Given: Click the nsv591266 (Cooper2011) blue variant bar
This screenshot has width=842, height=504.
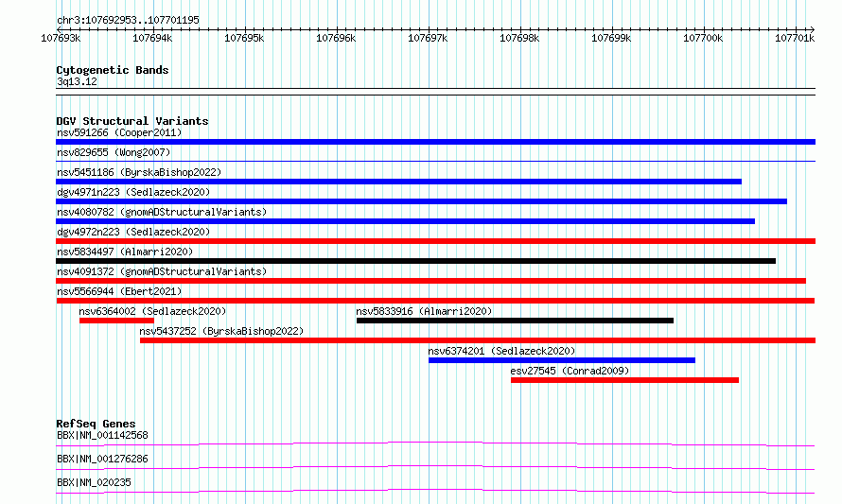Looking at the screenshot, I should point(435,142).
